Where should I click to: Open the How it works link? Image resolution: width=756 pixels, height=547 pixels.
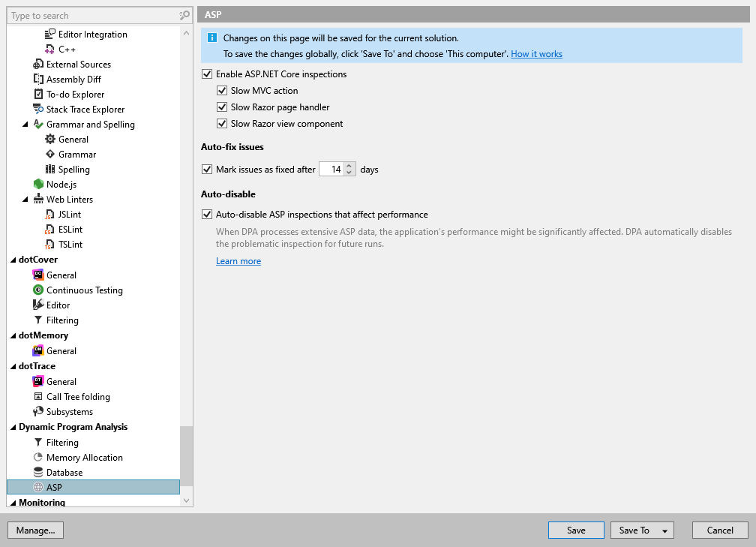coord(536,54)
